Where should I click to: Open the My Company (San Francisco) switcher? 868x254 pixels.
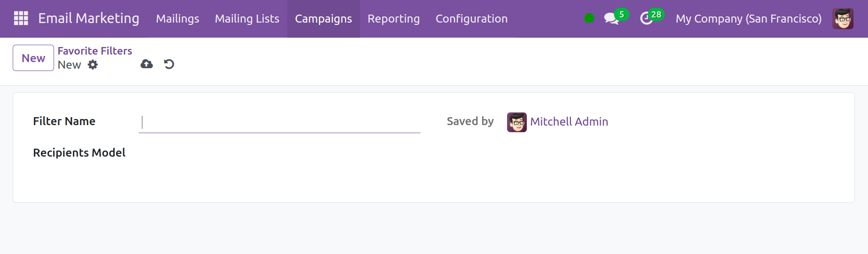coord(748,19)
